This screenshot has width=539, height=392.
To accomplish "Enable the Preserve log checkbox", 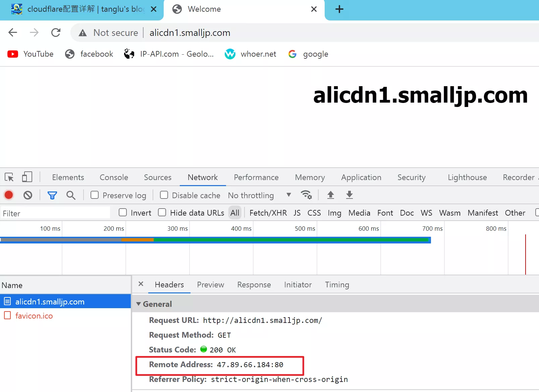I will pyautogui.click(x=95, y=195).
